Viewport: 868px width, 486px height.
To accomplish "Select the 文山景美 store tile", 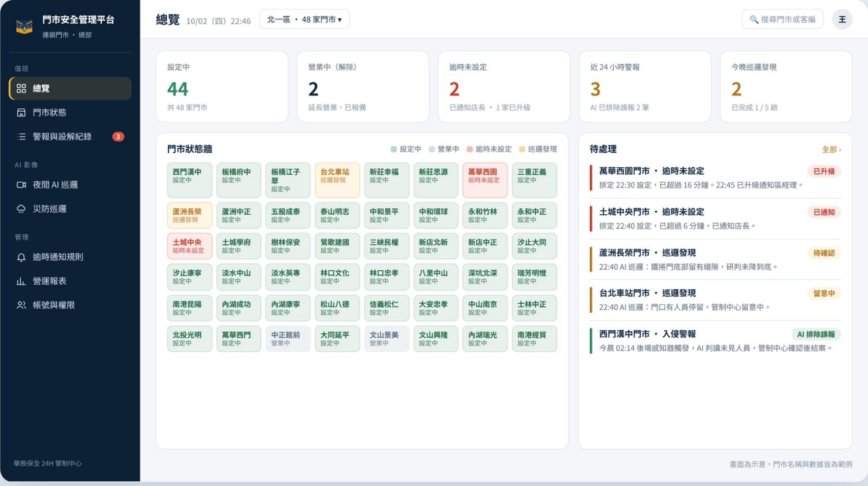I will point(387,338).
